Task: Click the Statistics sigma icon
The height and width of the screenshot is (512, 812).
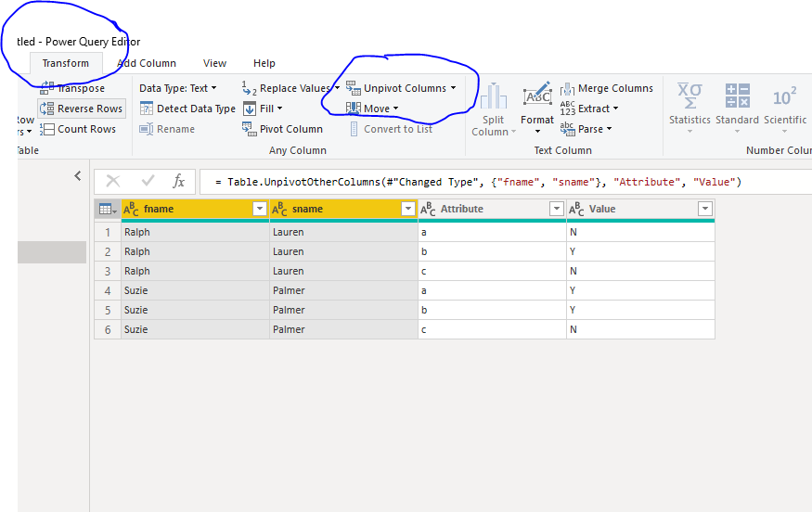Action: [690, 96]
